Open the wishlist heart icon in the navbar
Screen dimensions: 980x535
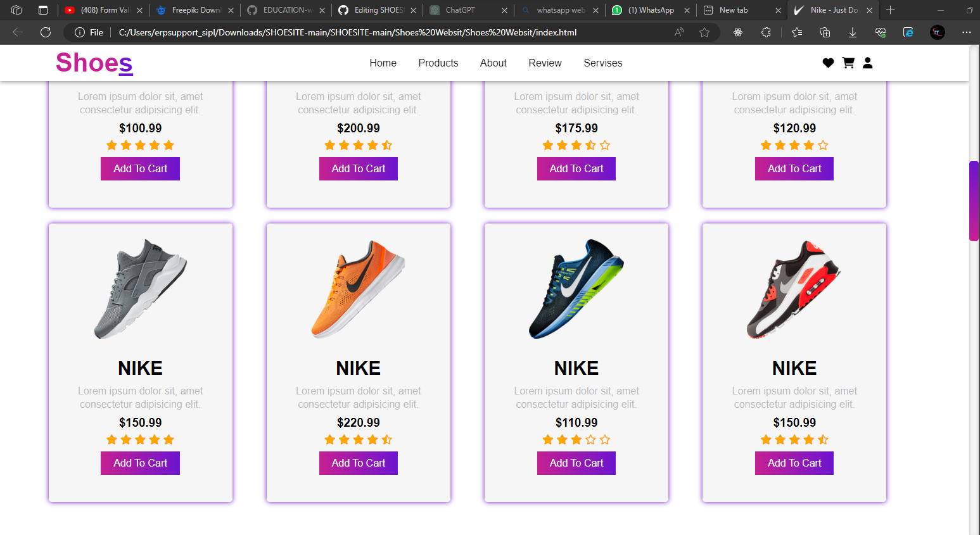(x=828, y=63)
